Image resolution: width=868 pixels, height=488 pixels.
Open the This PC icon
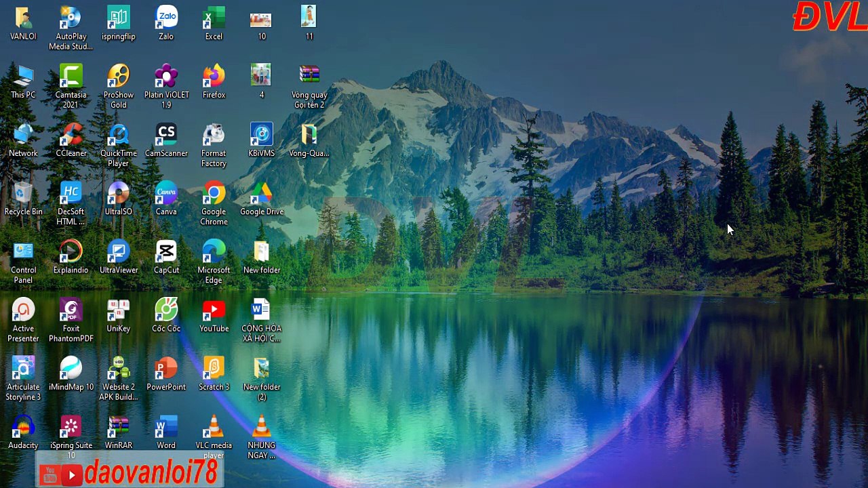point(23,77)
